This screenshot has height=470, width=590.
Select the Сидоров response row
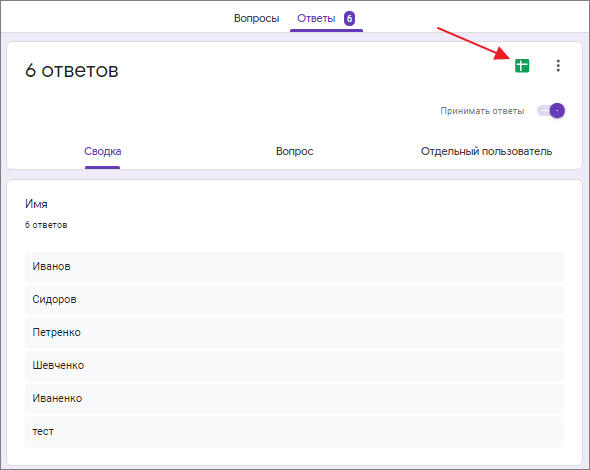coord(294,300)
